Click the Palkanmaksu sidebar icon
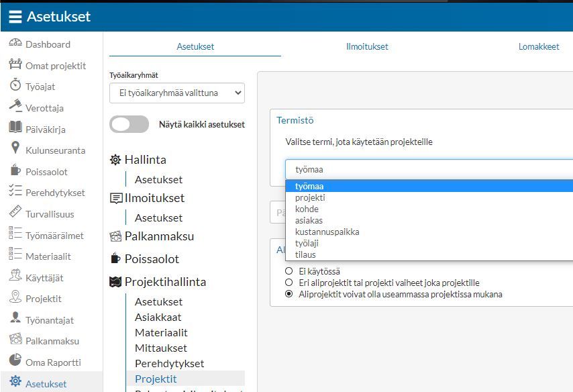The image size is (573, 392). tap(15, 340)
